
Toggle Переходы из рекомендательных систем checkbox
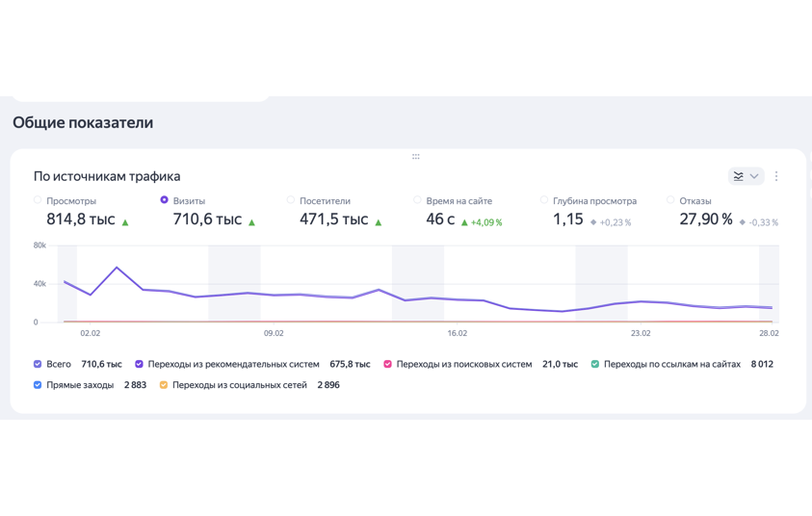tap(140, 364)
